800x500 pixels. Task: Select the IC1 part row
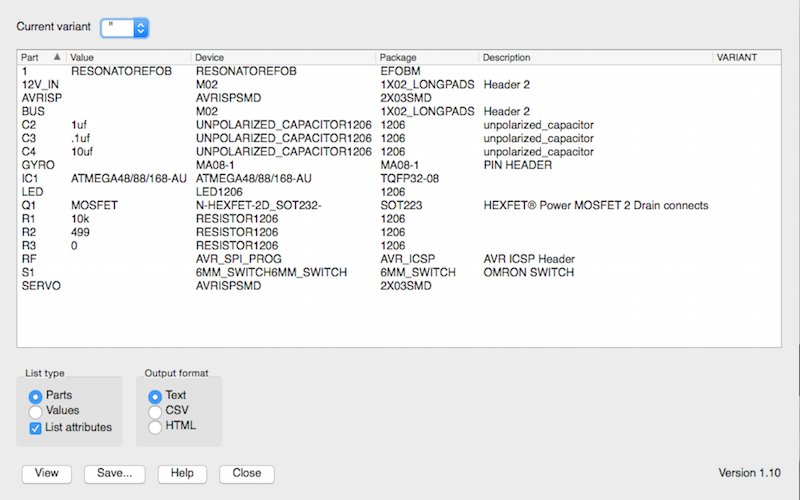[399, 179]
